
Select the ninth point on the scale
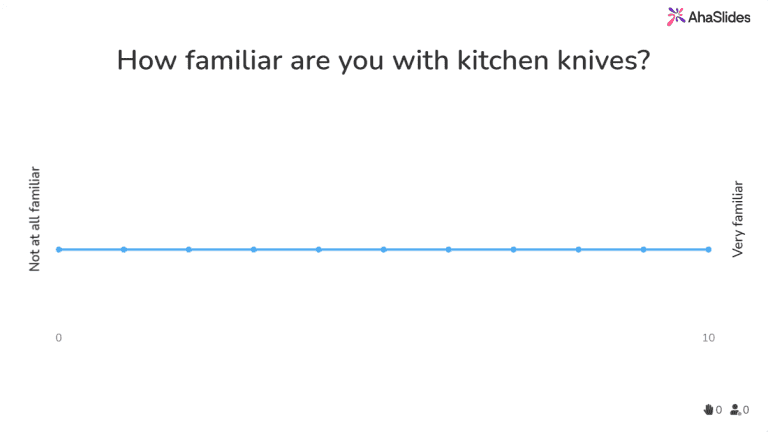coord(579,249)
